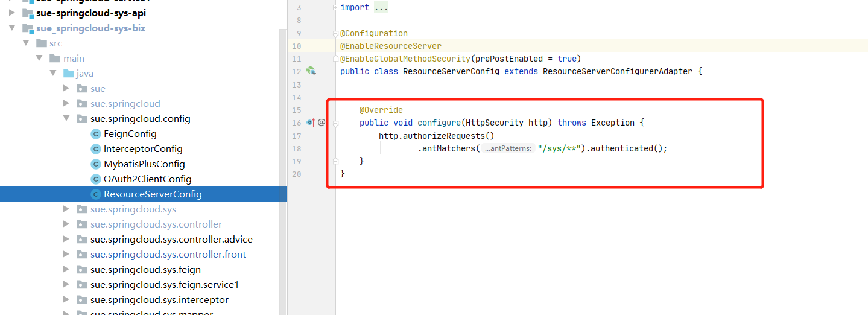Click the main folder icon

coord(55,59)
